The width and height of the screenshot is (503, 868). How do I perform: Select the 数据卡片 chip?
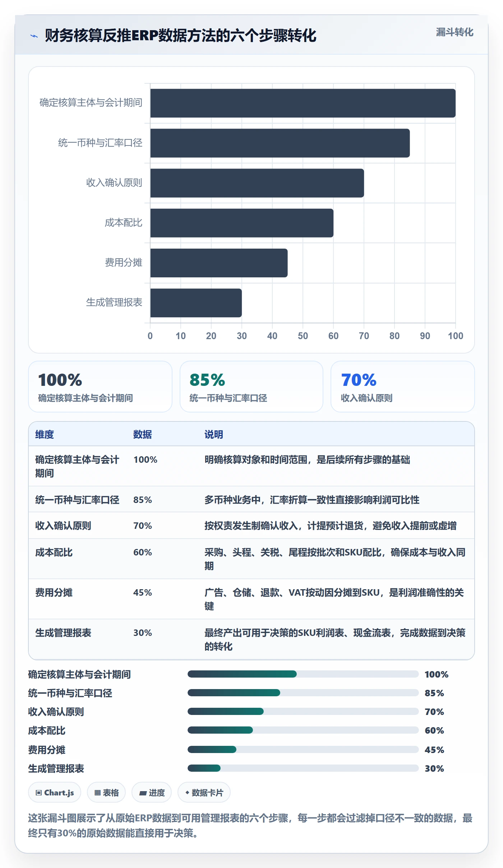[204, 793]
